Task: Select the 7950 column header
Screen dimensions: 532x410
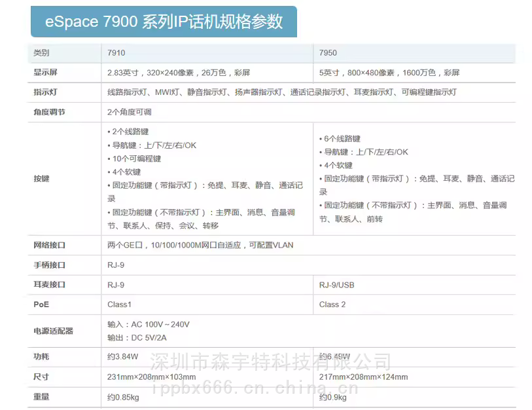Action: 328,53
